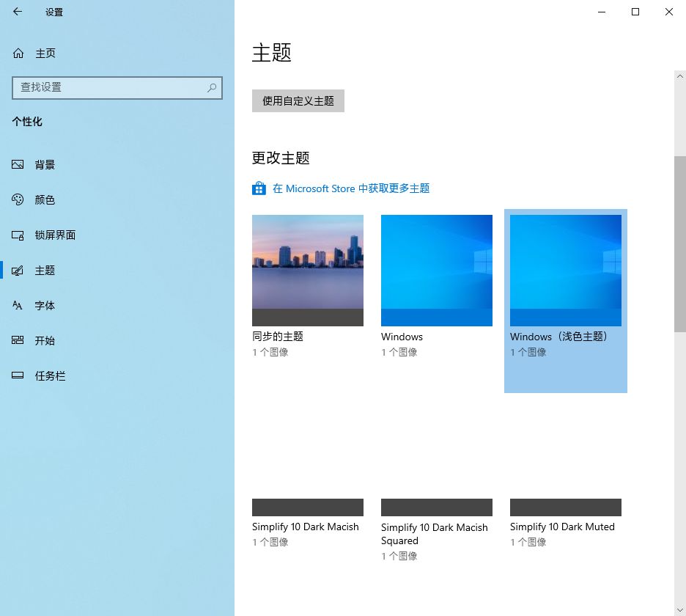Image resolution: width=686 pixels, height=616 pixels.
Task: Maximize the 设置 window
Action: point(635,12)
